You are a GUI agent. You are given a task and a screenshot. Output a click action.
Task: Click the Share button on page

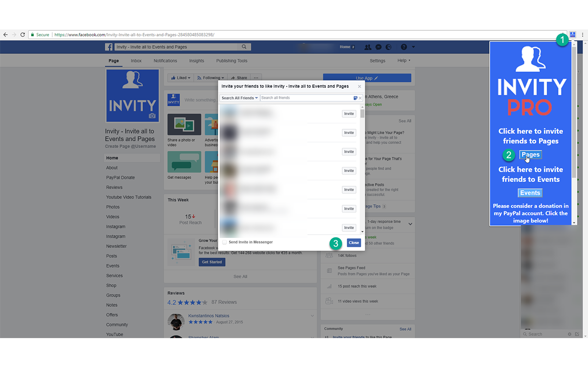click(x=239, y=78)
